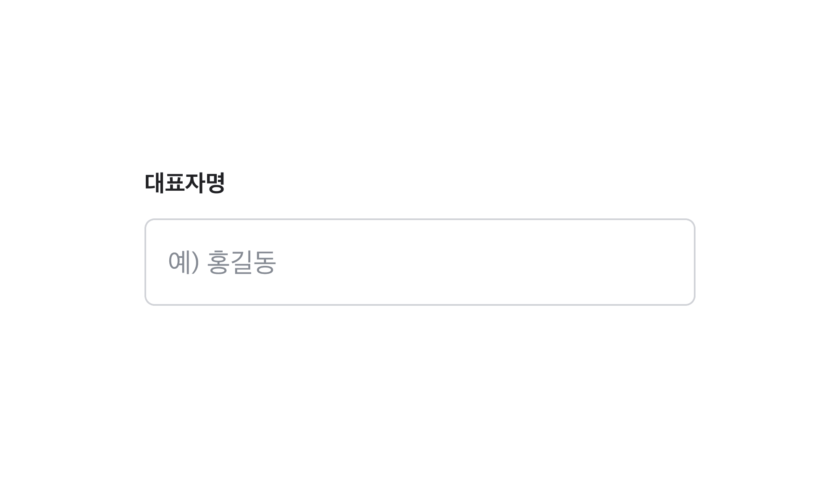Focus the text box showing 예) 홍길동
Screen dimensions: 840x504
point(420,262)
